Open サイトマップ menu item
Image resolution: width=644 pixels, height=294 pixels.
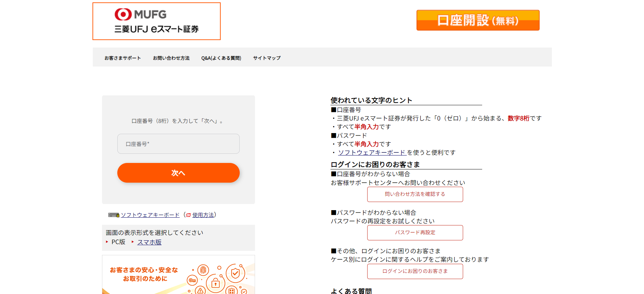[x=267, y=58]
